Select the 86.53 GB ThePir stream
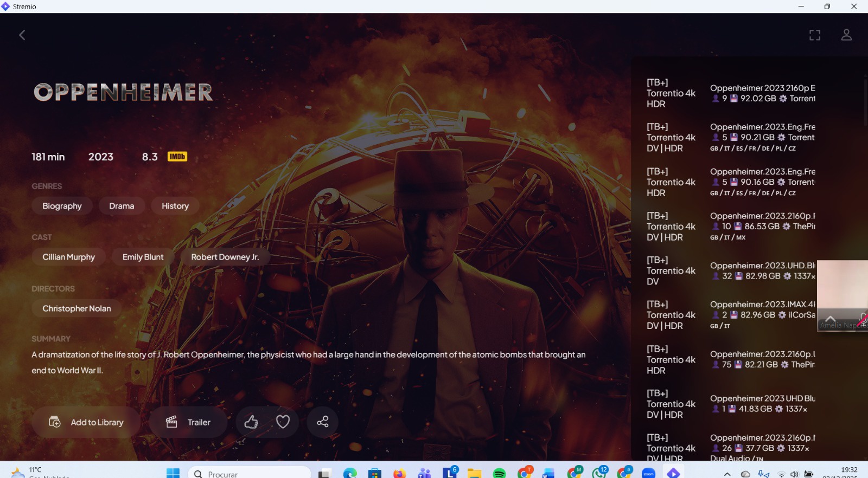This screenshot has width=868, height=478. pos(731,227)
